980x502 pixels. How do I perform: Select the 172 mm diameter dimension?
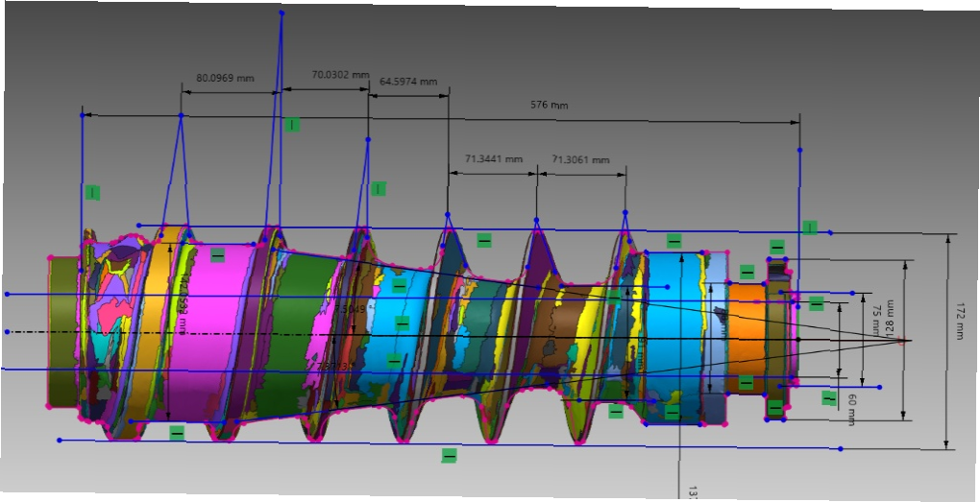tap(961, 321)
